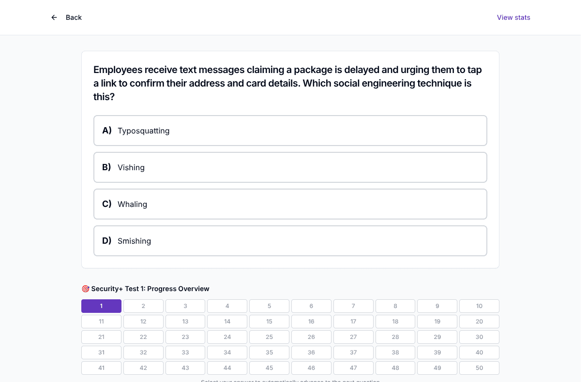Jump to question 48

(x=395, y=368)
